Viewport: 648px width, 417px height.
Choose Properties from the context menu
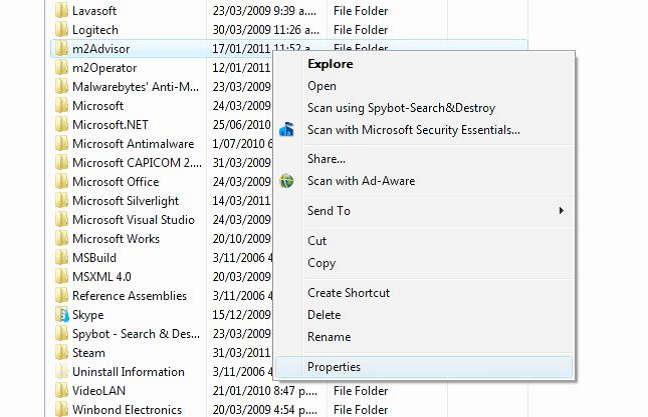334,367
